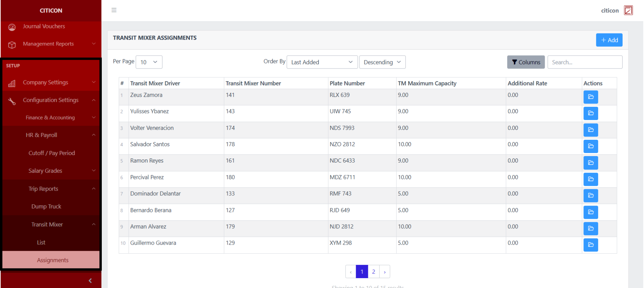Screen dimensions: 644x288
Task: Expand the Finance & Accounting submenu
Action: click(94, 117)
